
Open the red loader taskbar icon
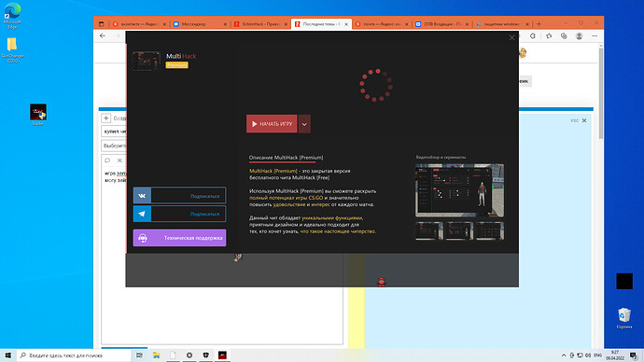(222, 355)
